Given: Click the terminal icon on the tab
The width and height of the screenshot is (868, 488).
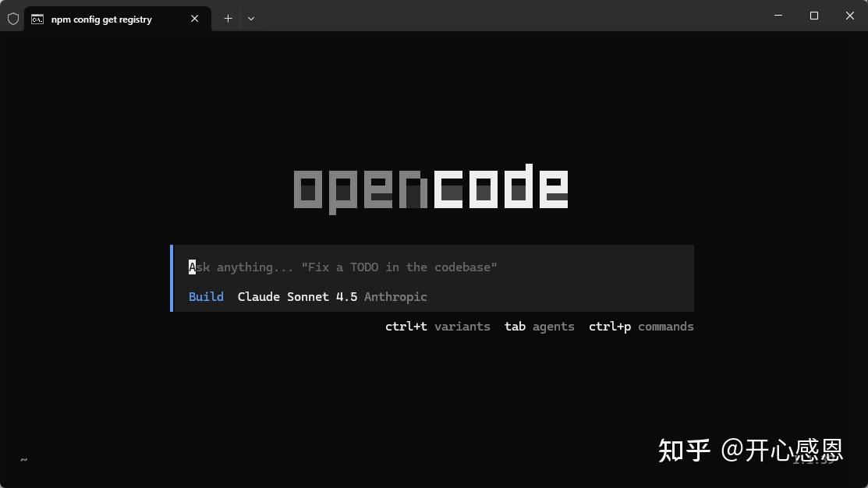Looking at the screenshot, I should pyautogui.click(x=37, y=19).
